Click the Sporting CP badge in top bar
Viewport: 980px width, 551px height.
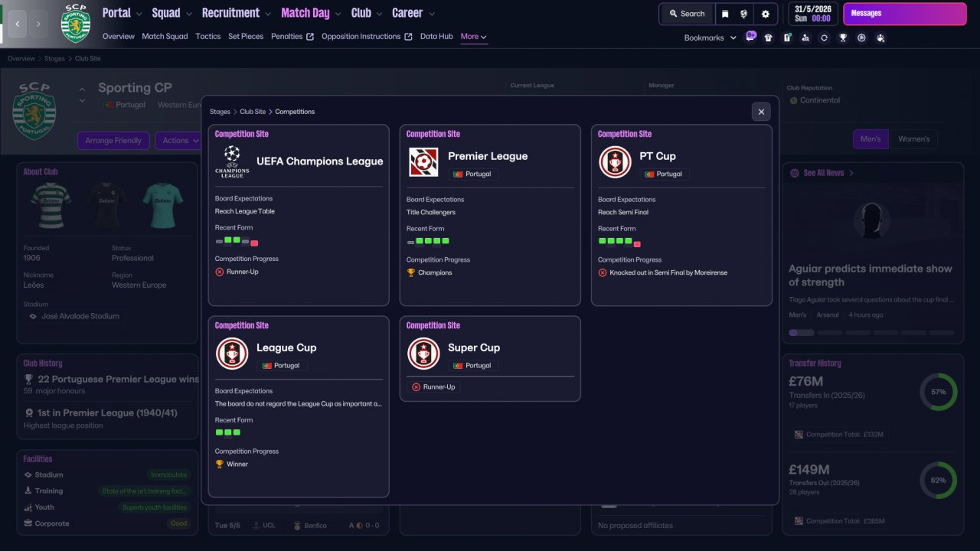click(x=75, y=22)
